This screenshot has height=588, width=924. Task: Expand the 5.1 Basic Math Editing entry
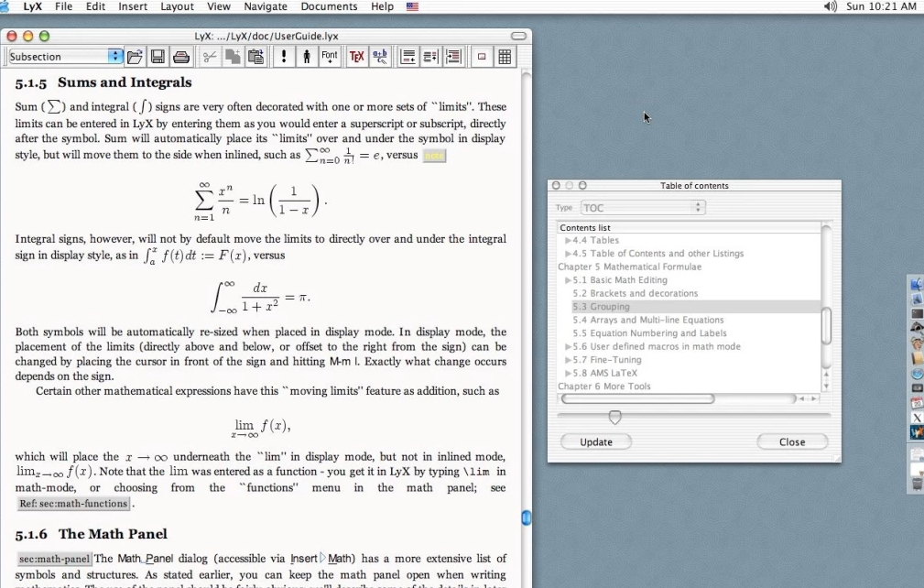[568, 280]
